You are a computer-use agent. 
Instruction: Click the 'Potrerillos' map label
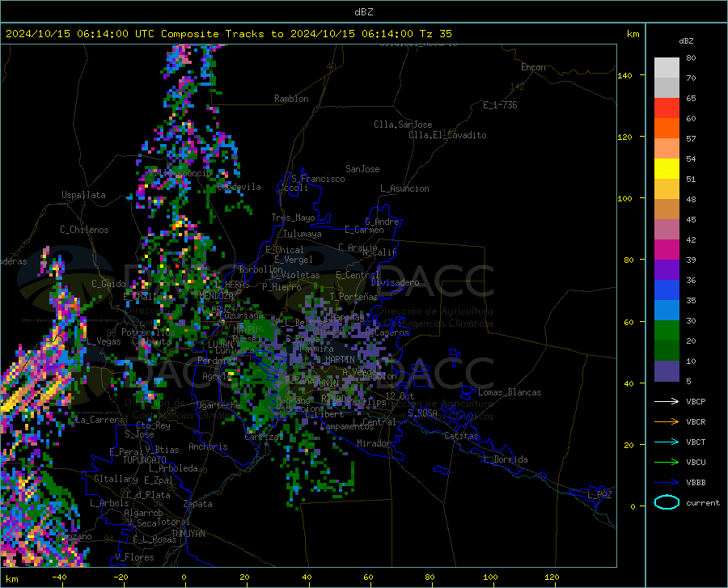148,332
